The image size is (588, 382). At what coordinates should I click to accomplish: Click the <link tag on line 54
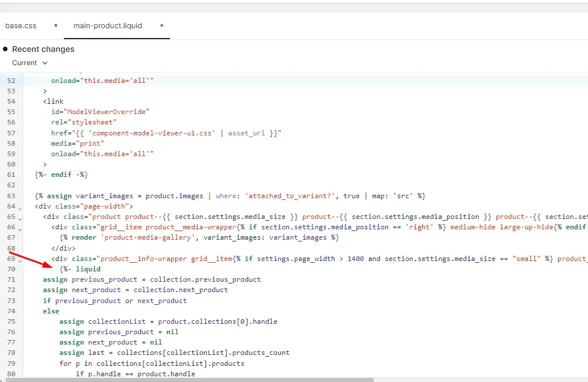point(53,101)
